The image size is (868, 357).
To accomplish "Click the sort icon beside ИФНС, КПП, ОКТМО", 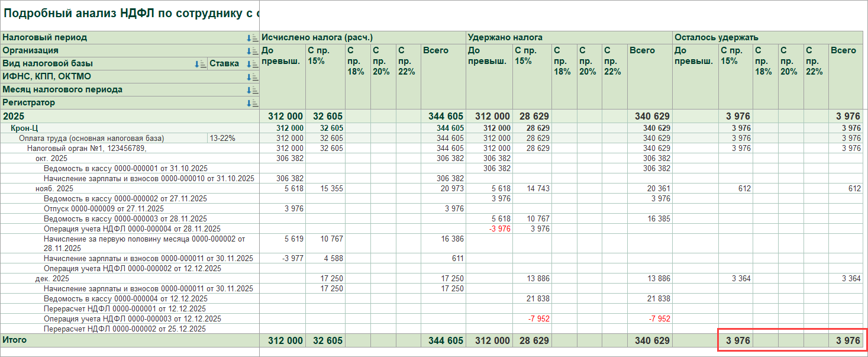I will (253, 77).
